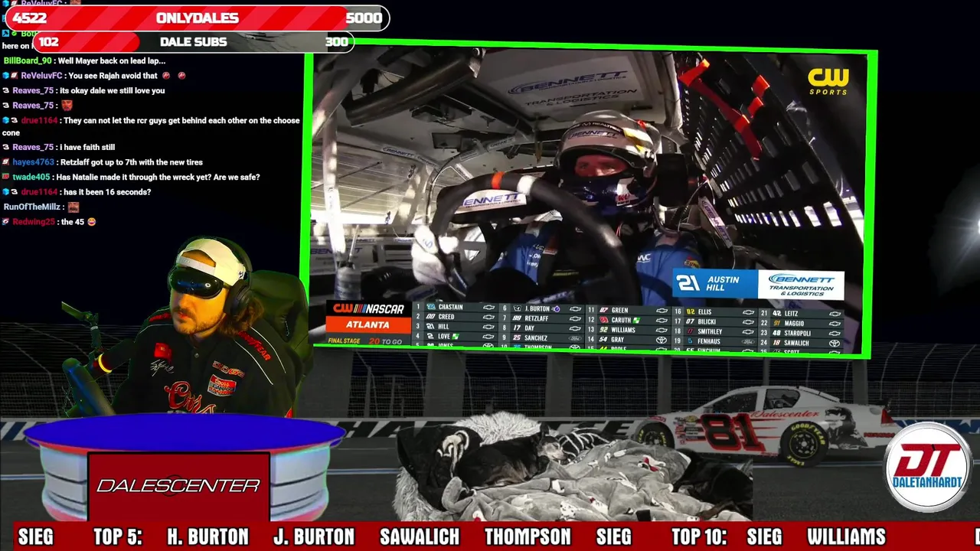Viewport: 980px width, 551px height.
Task: Click the emote in RunOfTheMillz's chat message
Action: [x=73, y=207]
